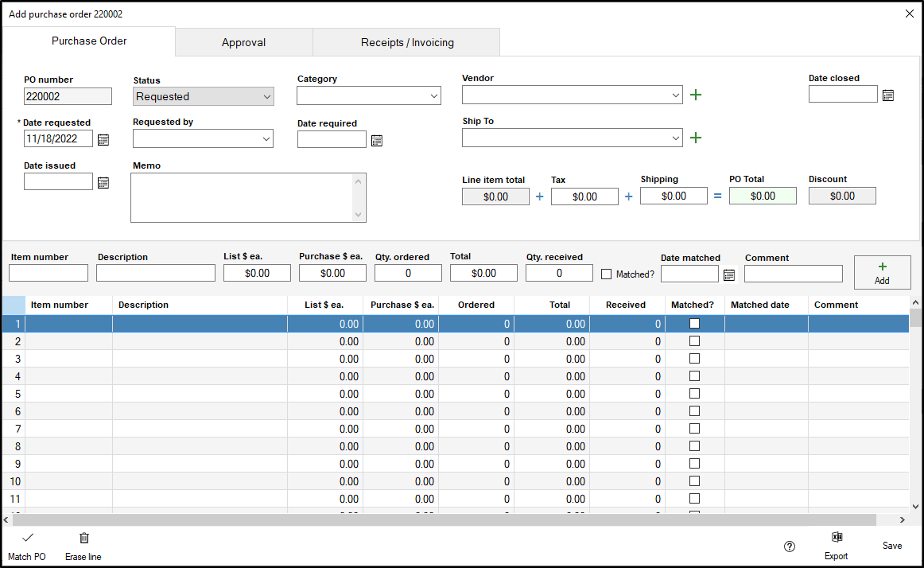924x568 pixels.
Task: Select grid row number 5
Action: pos(14,394)
